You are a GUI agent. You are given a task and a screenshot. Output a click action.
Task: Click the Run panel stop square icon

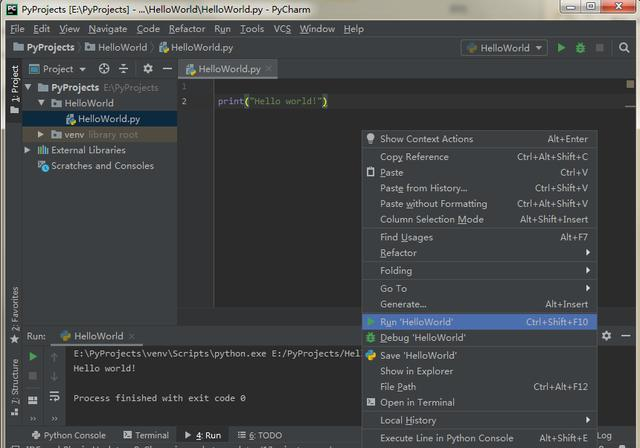33,376
